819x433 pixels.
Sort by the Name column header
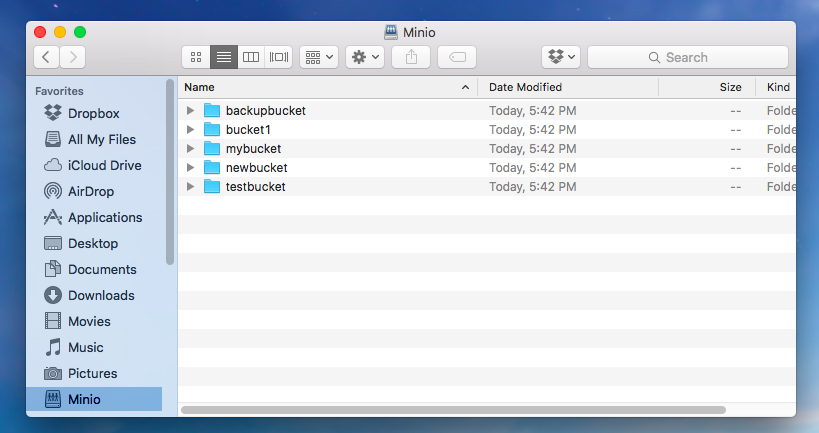(x=320, y=87)
